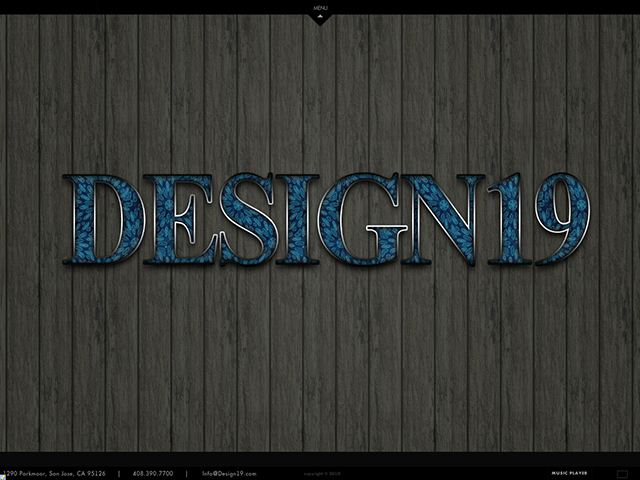
Task: Click the letter N of the DESIGN19 logo
Action: (x=442, y=219)
